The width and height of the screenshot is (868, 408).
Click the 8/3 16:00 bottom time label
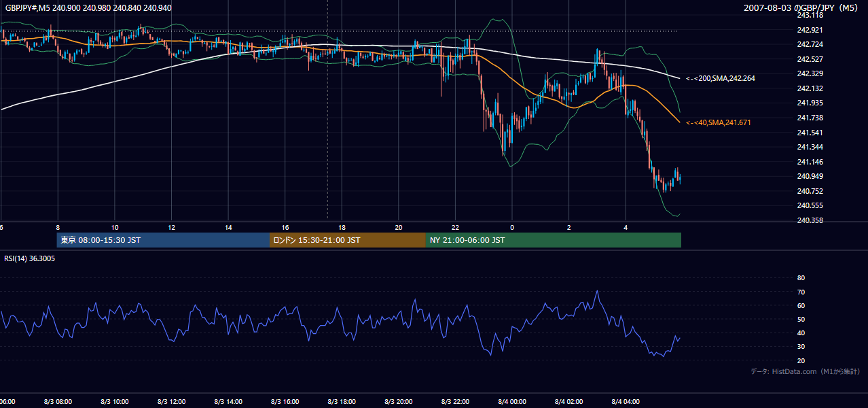(285, 402)
